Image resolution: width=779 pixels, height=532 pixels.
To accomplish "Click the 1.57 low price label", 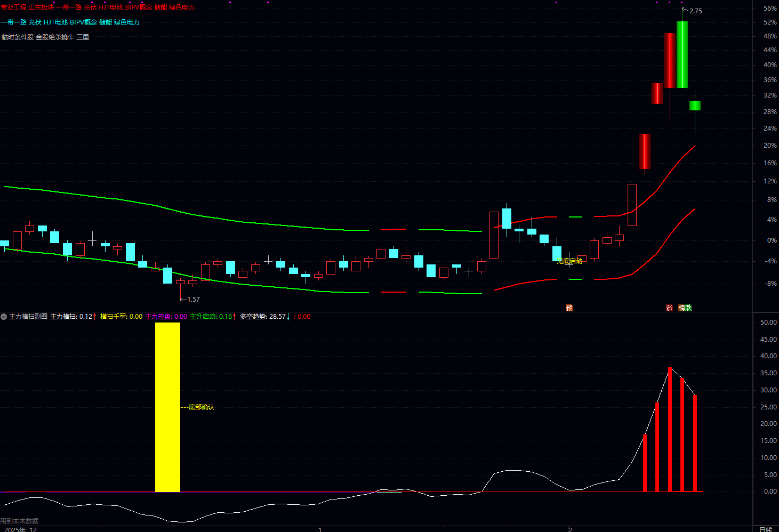I will (194, 300).
